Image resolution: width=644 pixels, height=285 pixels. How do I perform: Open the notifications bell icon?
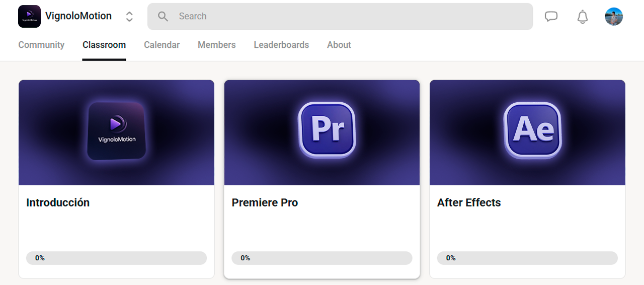tap(583, 17)
